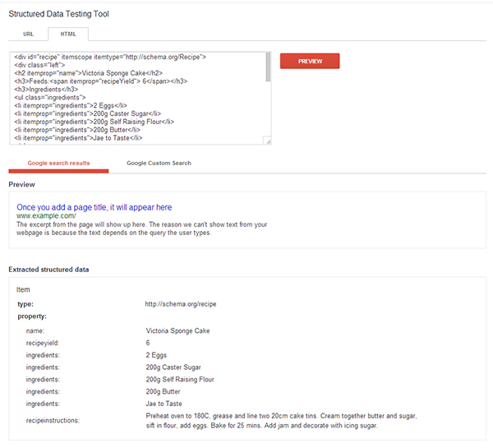Click the 200g Caster Sugar value
This screenshot has width=493, height=448.
173,367
